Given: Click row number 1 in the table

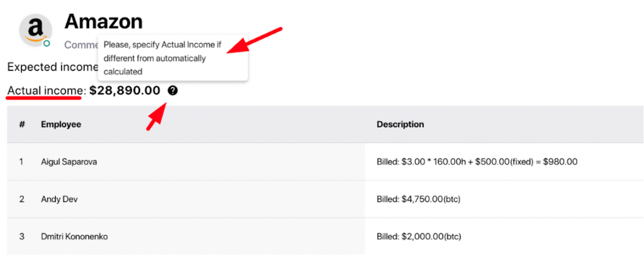Looking at the screenshot, I should click(x=21, y=162).
